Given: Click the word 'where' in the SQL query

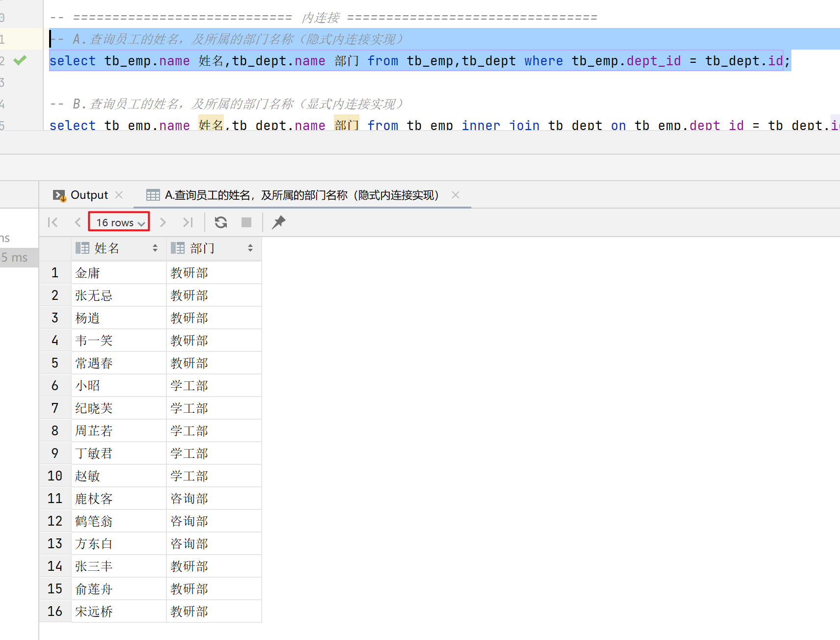Looking at the screenshot, I should (x=543, y=61).
